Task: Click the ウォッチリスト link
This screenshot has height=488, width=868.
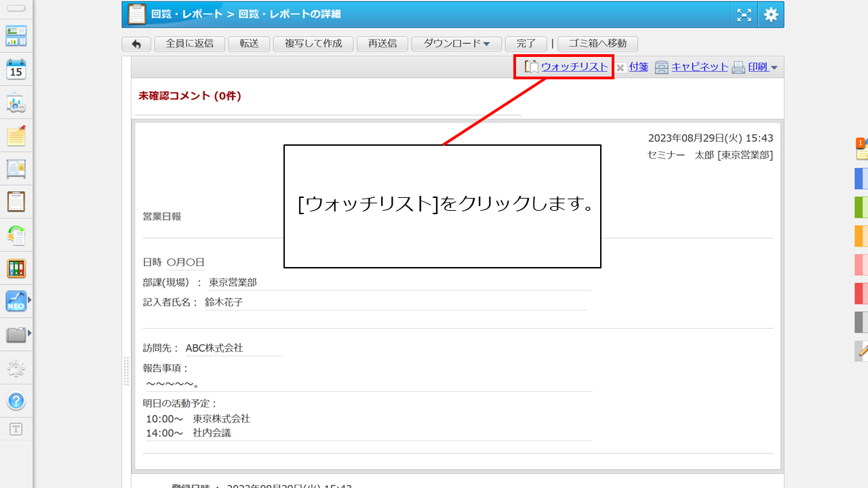Action: click(x=574, y=67)
